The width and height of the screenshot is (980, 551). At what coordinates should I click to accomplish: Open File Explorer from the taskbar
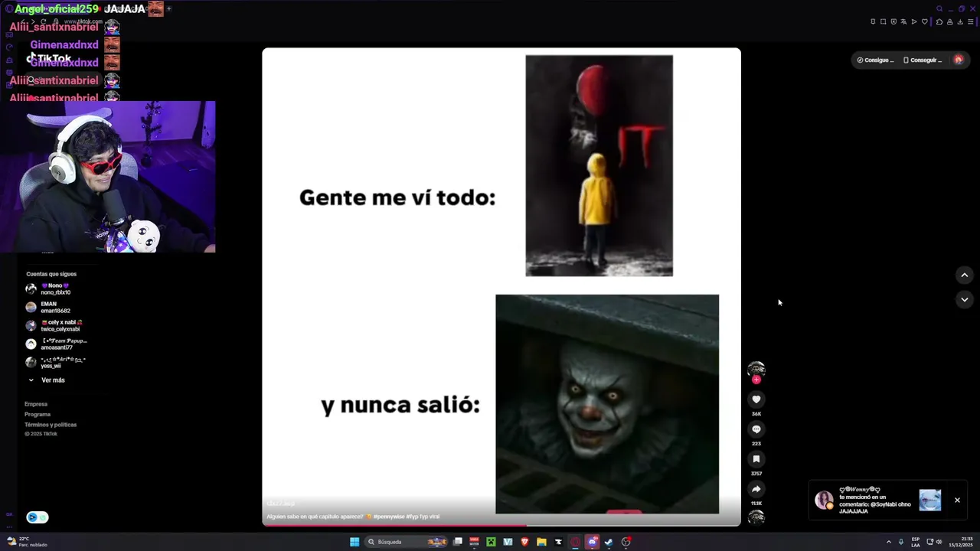tap(541, 542)
